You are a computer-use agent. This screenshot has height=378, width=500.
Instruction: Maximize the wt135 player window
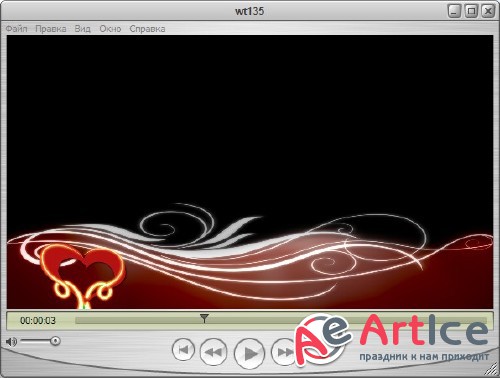tap(471, 11)
